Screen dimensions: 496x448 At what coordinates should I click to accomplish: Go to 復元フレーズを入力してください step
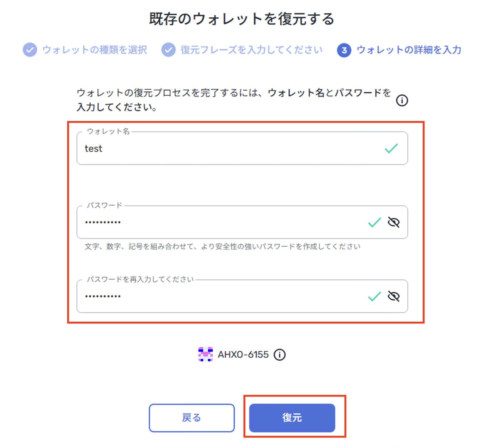pos(252,50)
